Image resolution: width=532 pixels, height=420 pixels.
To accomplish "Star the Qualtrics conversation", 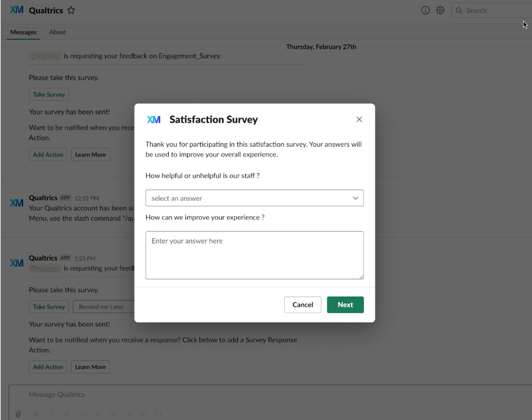I will coord(71,10).
